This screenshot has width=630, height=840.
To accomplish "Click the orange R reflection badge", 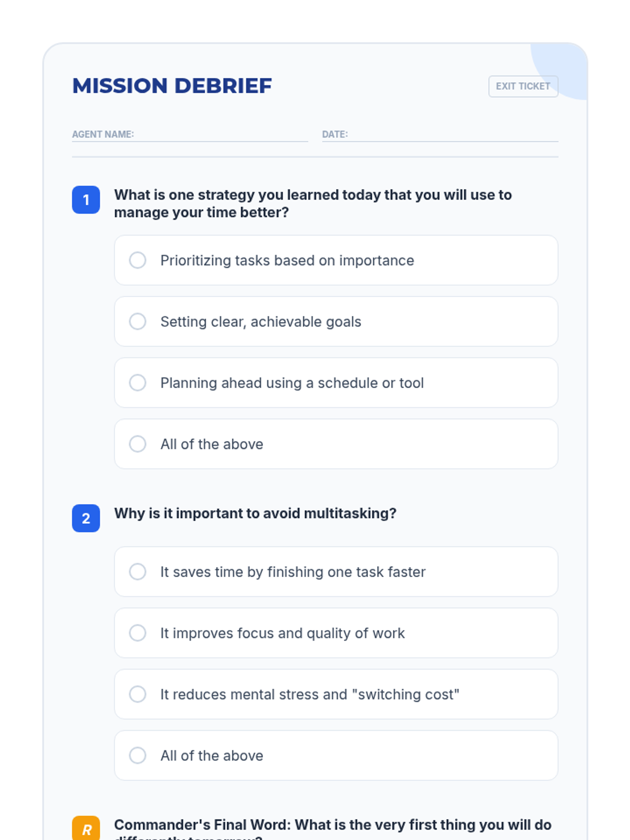I will (86, 828).
